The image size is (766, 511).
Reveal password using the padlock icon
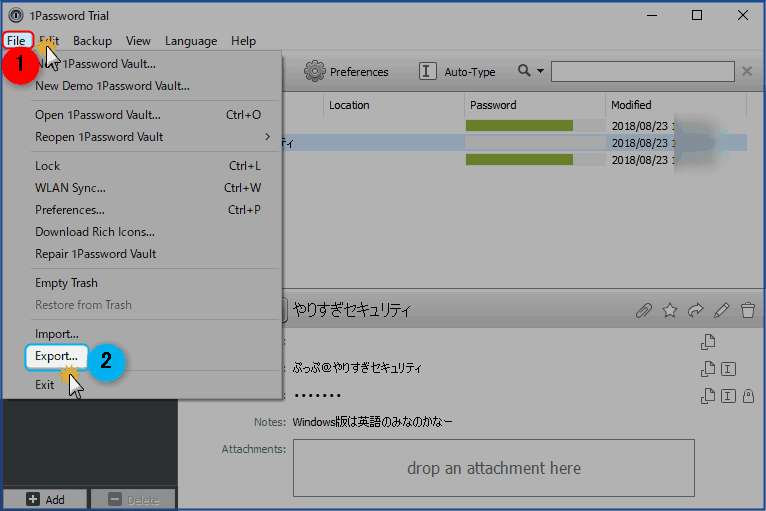point(748,396)
